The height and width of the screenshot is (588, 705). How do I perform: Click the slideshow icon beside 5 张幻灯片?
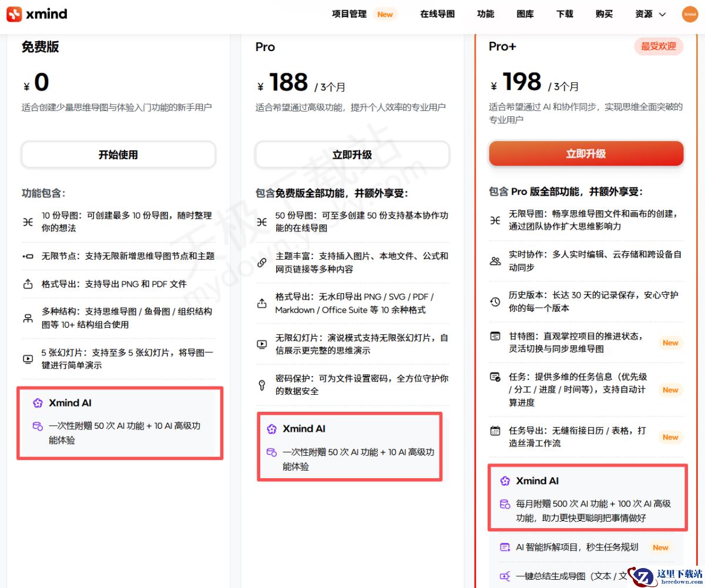point(28,358)
